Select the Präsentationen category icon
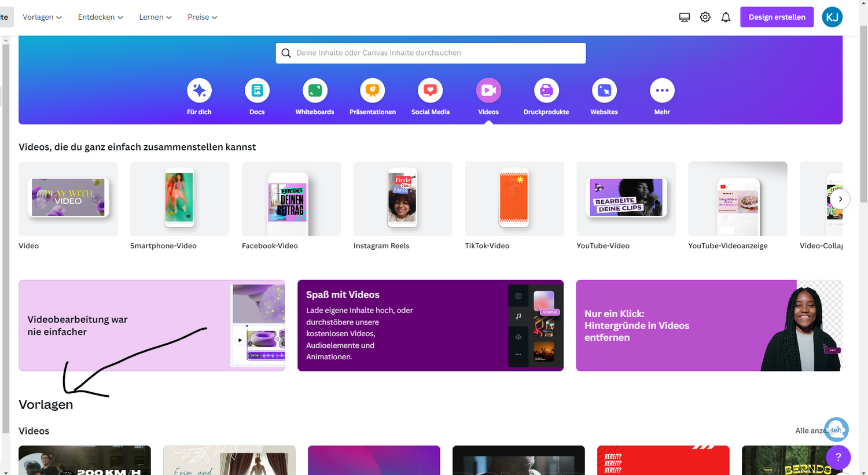868x475 pixels. click(373, 91)
